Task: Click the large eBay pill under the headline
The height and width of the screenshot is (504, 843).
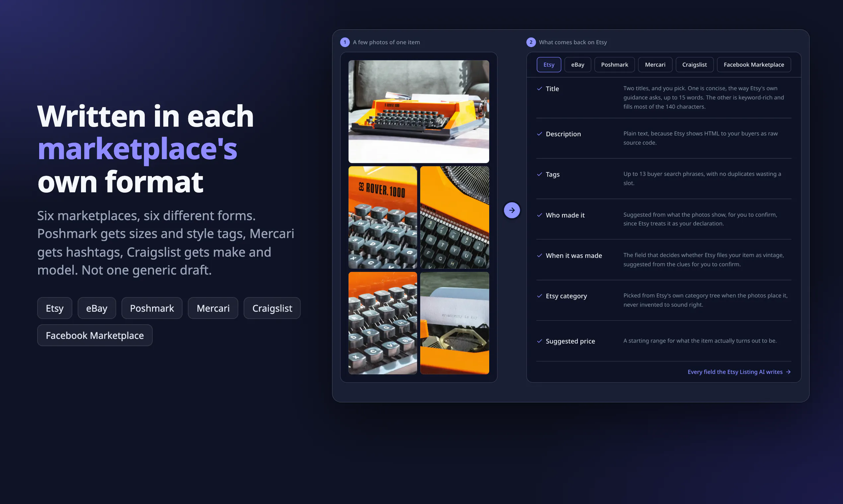Action: [x=97, y=308]
